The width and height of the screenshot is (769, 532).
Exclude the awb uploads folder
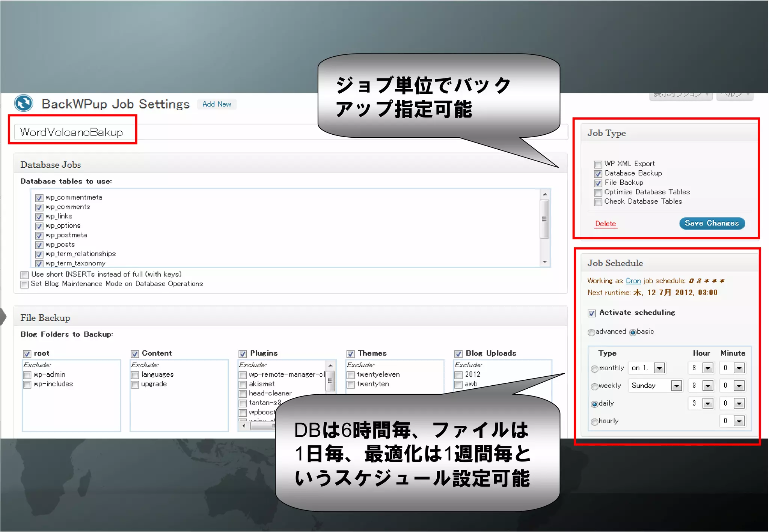pos(458,384)
